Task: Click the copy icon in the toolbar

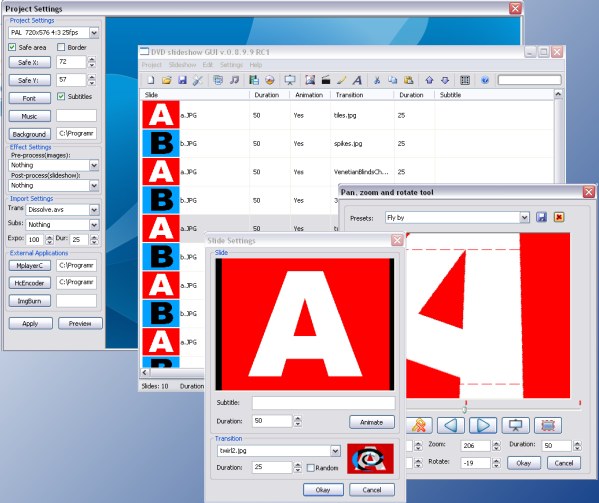Action: coord(393,80)
